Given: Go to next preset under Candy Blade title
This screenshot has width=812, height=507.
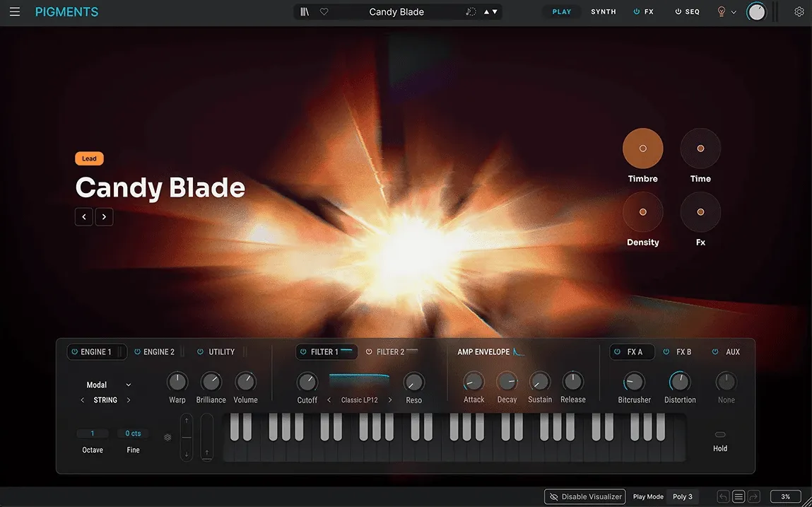Looking at the screenshot, I should (104, 216).
